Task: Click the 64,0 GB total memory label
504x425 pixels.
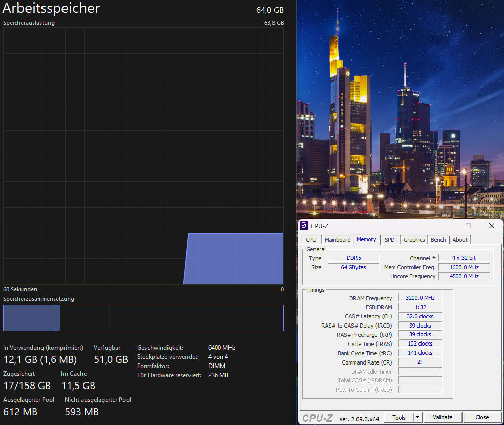Action: pyautogui.click(x=270, y=10)
